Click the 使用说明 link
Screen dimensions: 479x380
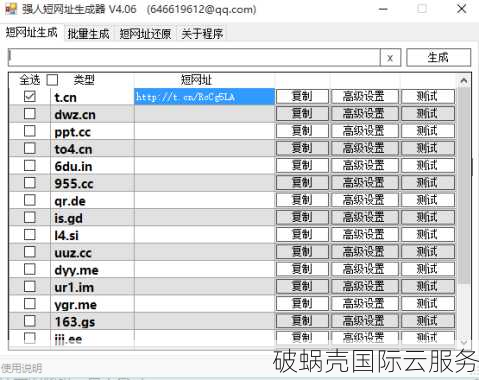[22, 368]
